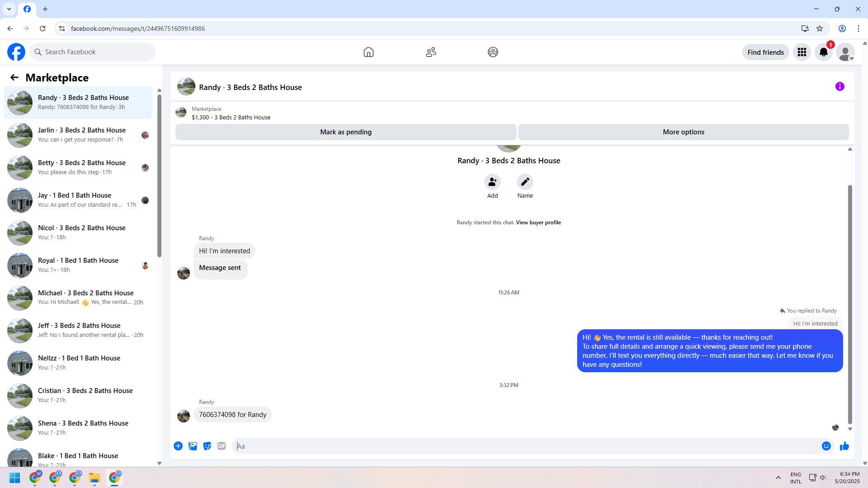Open Nicol 3 Beds 2 Baths conversation
Image resolution: width=868 pixels, height=488 pixels.
78,232
